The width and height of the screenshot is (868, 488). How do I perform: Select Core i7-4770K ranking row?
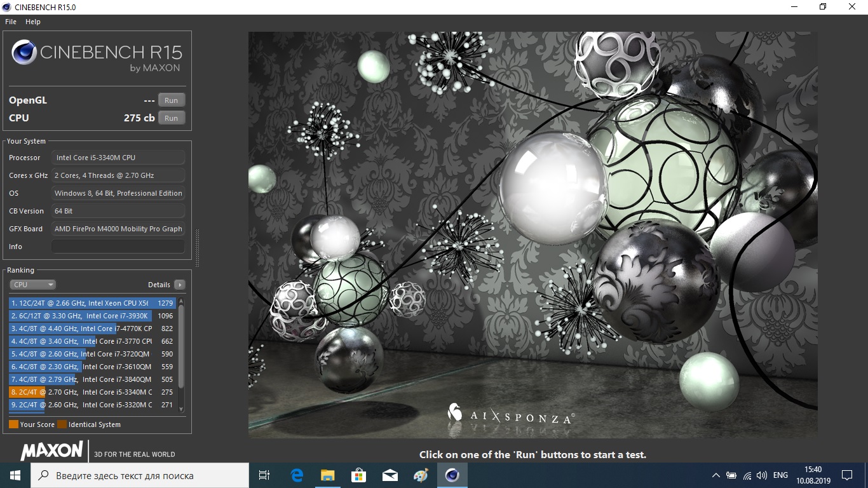click(93, 329)
